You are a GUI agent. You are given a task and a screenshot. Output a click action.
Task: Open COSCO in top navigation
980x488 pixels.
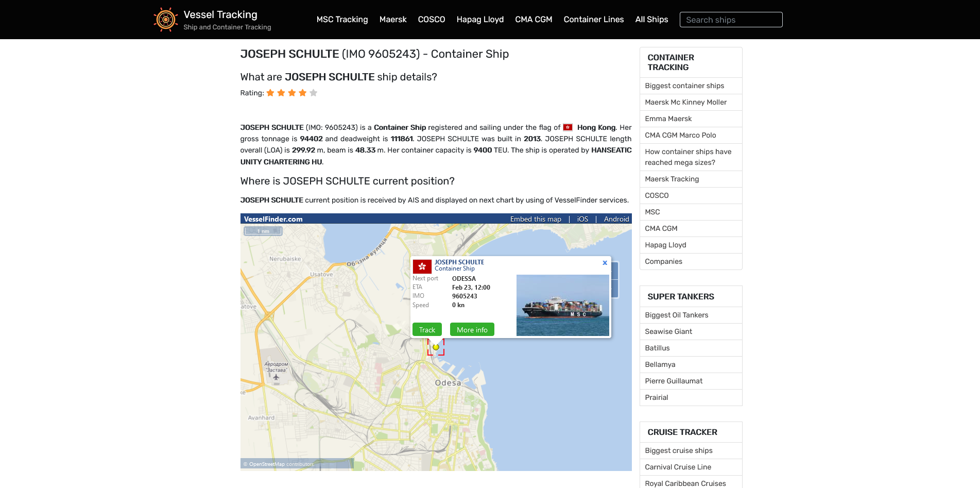pyautogui.click(x=432, y=20)
